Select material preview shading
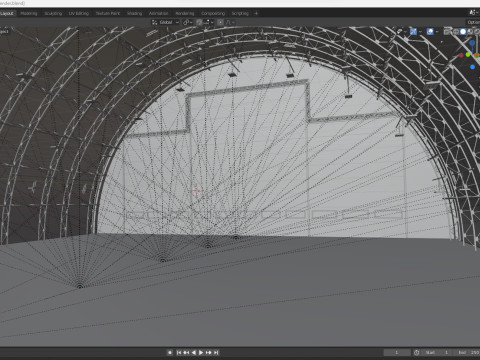 click(x=470, y=32)
